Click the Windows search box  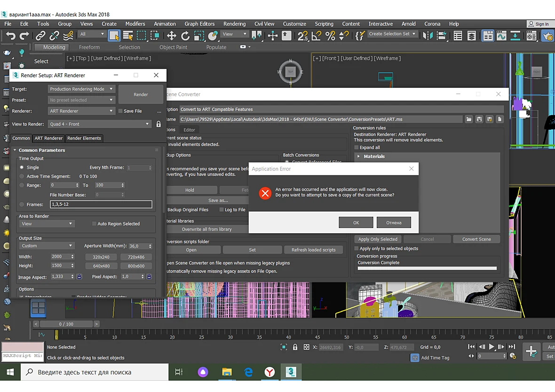[95, 372]
